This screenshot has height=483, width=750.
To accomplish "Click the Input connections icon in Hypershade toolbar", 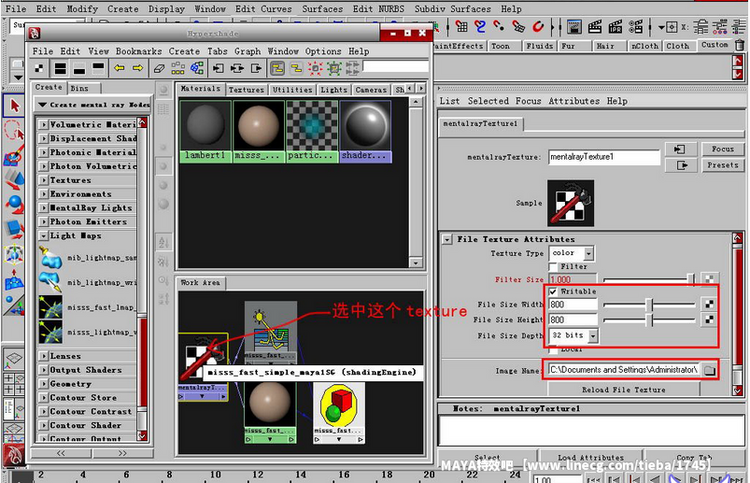I will coord(219,69).
